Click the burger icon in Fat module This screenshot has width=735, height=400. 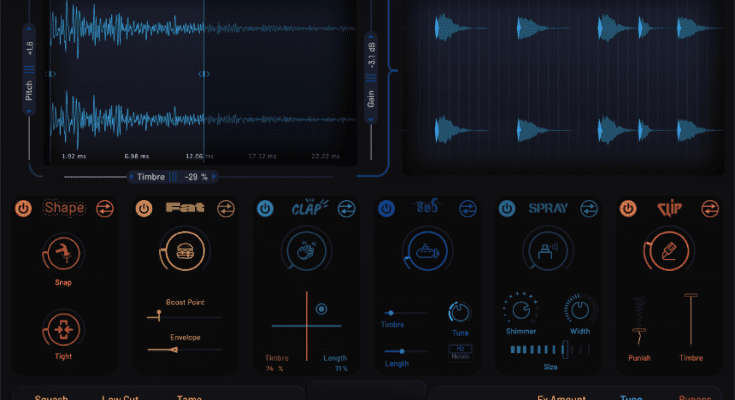[184, 249]
